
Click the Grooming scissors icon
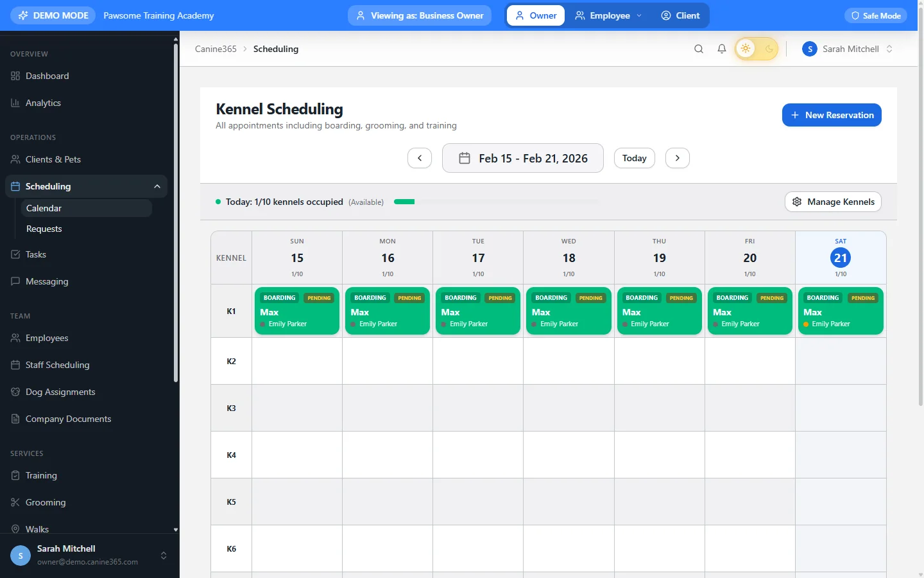pos(15,502)
